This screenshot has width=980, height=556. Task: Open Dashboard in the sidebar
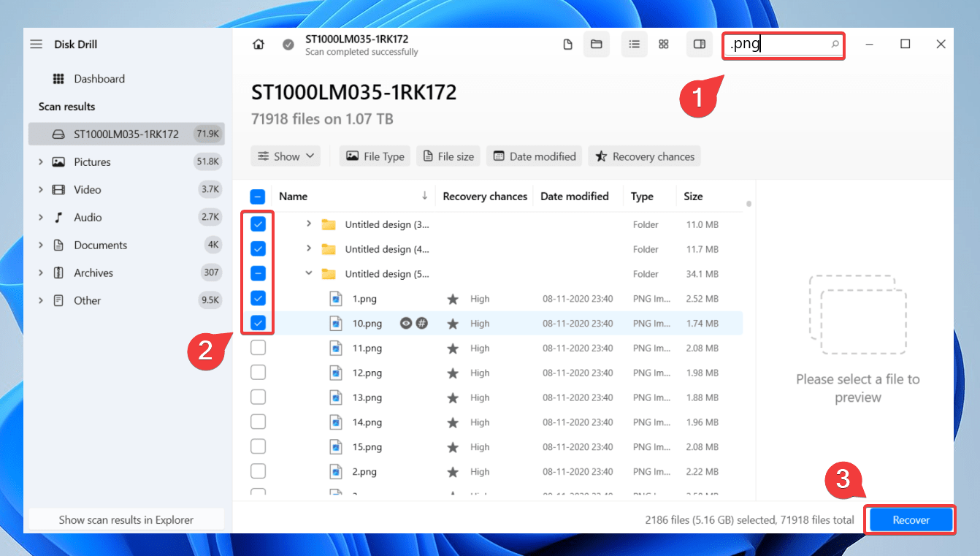coord(99,79)
